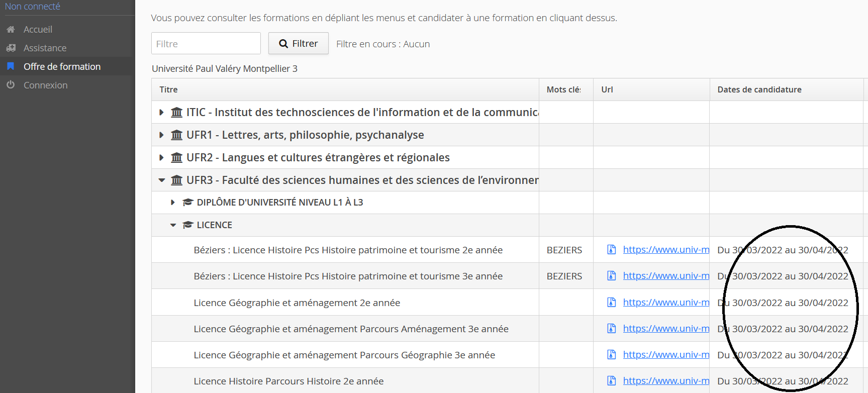The image size is (868, 393).
Task: Open the Assistance menu item
Action: coord(45,48)
